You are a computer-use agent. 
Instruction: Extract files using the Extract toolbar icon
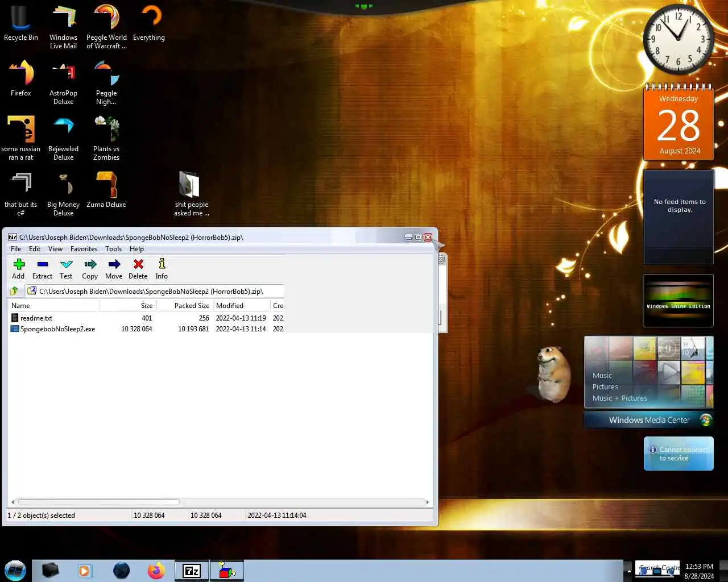point(42,269)
